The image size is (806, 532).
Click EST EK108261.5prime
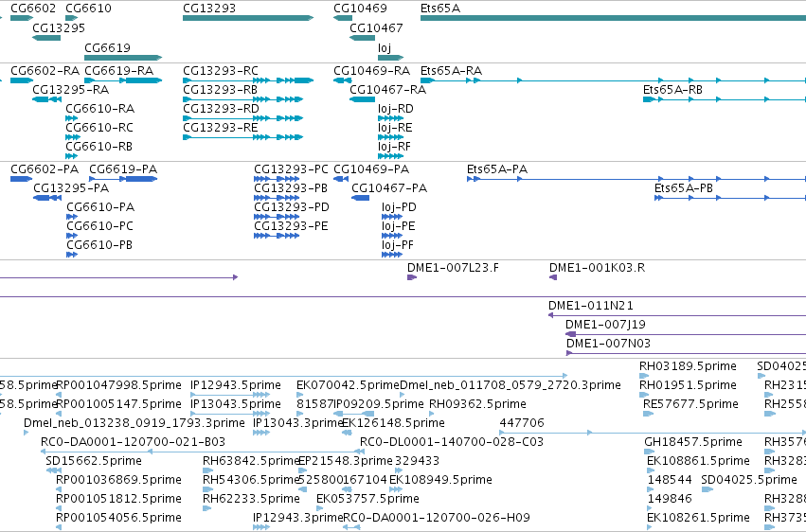click(x=651, y=527)
